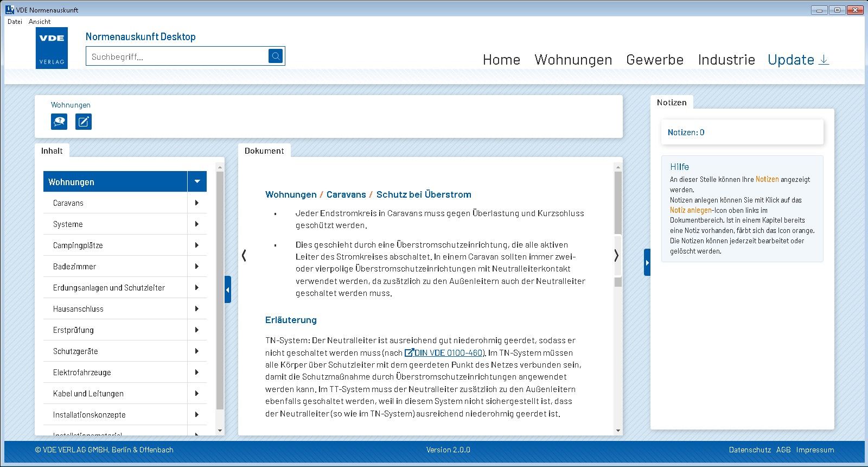
Task: Click the search magnifier button
Action: tap(276, 56)
